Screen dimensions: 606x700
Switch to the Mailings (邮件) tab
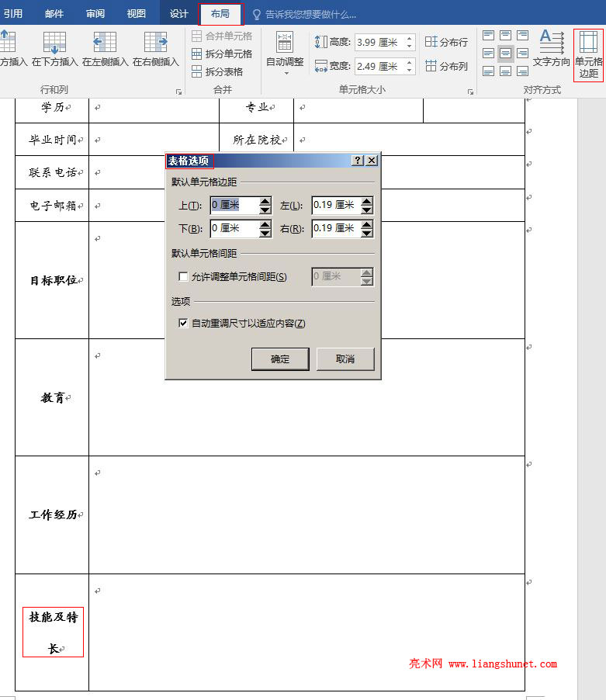54,14
